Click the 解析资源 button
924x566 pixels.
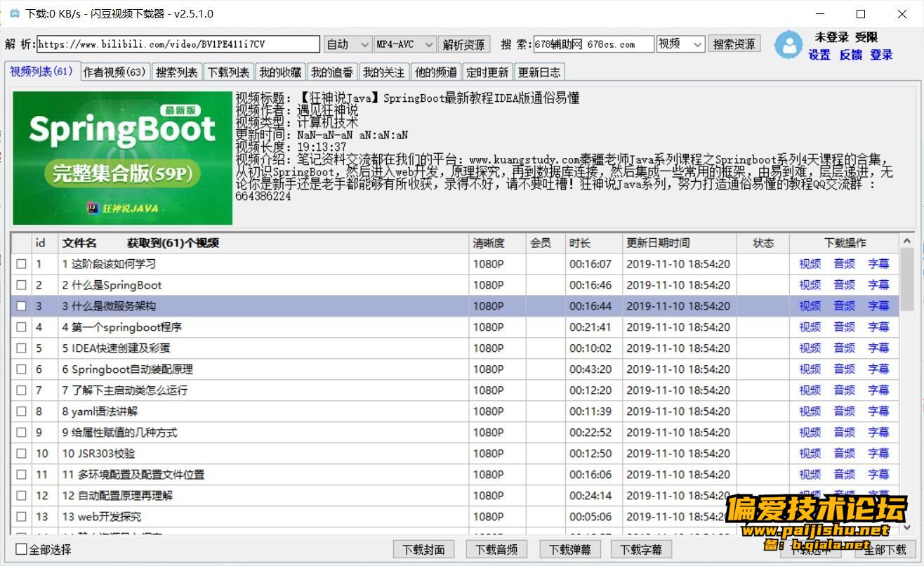pyautogui.click(x=463, y=44)
